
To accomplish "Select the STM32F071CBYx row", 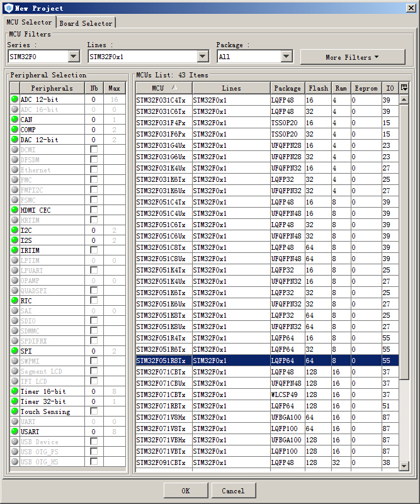I will click(267, 395).
